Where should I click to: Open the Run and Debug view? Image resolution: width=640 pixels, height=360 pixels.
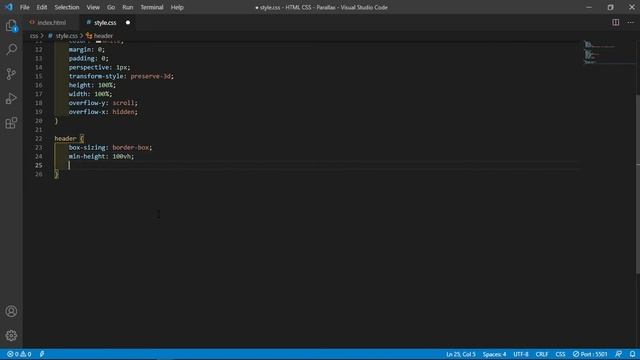pos(11,98)
